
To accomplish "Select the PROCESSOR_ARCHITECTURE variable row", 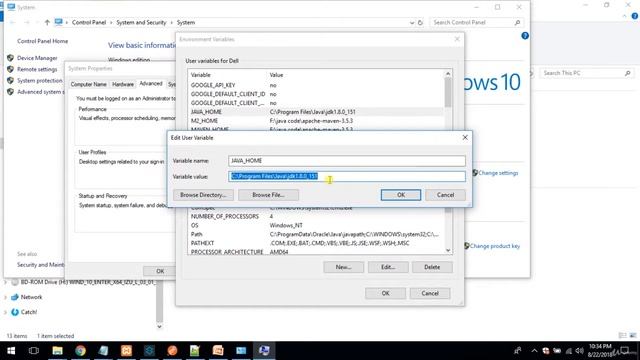I will pos(316,251).
